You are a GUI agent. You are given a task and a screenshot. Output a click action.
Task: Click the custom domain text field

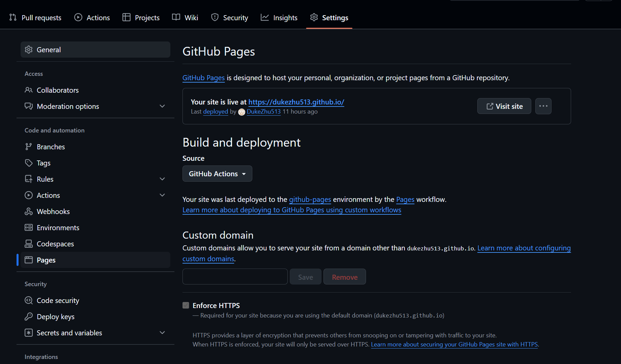point(235,277)
